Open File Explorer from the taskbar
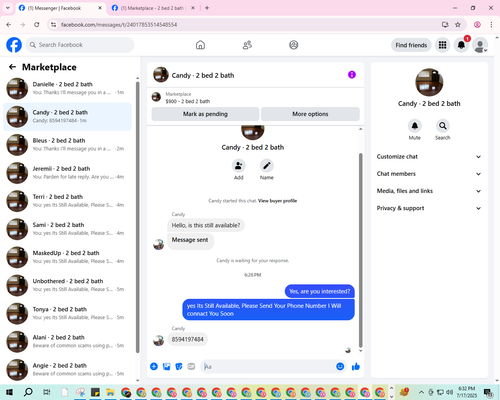Image resolution: width=500 pixels, height=400 pixels. pos(110,392)
